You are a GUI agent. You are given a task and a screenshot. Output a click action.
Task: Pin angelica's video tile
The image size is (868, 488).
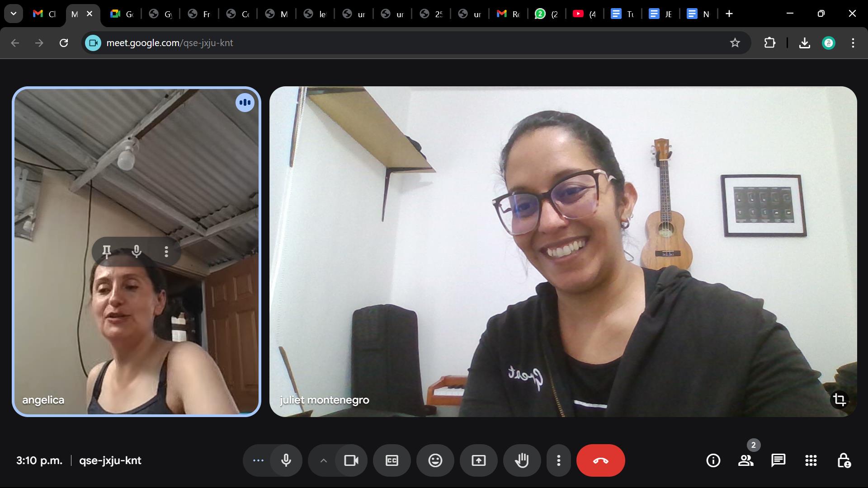tap(107, 252)
